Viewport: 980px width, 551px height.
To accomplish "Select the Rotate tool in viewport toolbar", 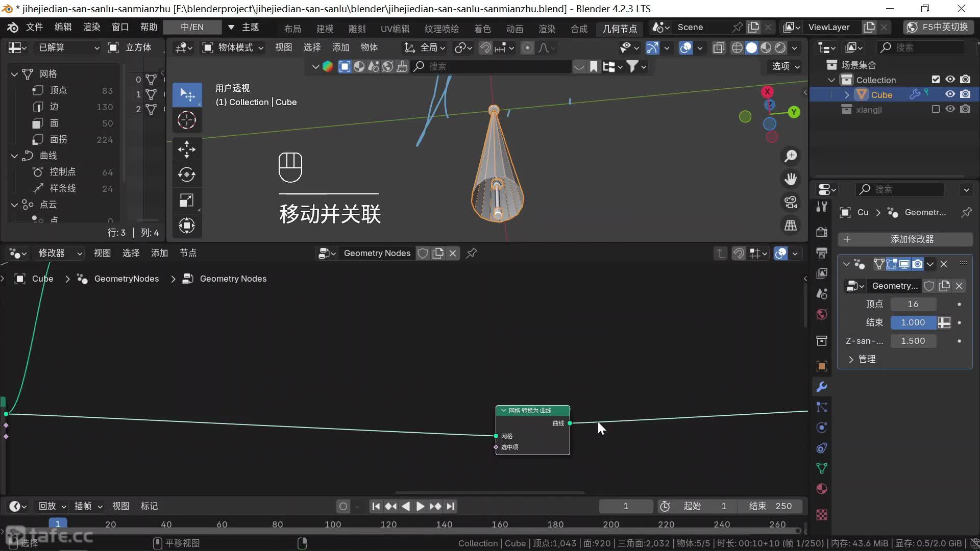I will point(187,174).
